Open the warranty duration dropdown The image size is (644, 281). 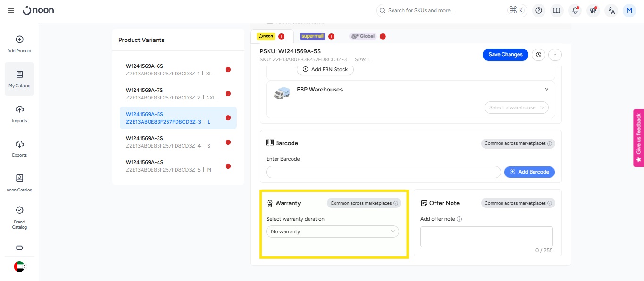(332, 231)
